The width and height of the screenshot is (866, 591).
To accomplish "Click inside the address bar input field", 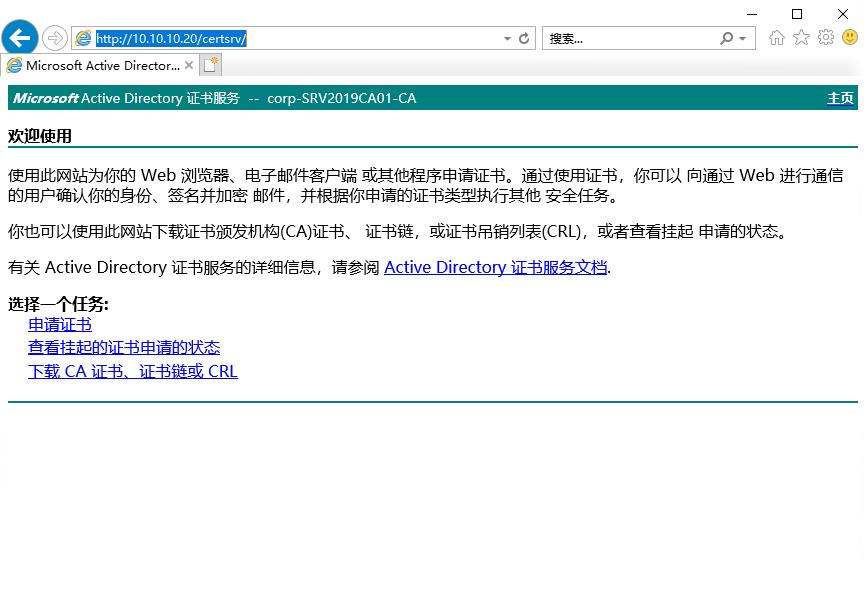I will 300,38.
